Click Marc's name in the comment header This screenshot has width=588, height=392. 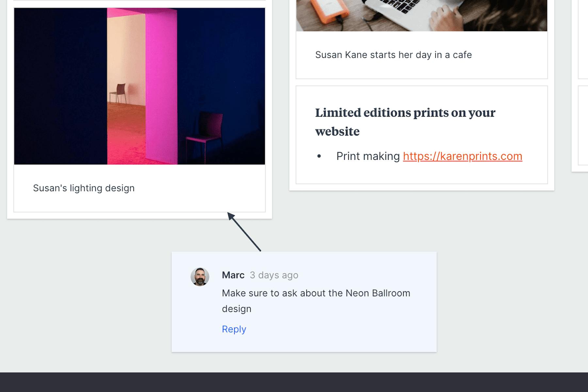click(233, 275)
